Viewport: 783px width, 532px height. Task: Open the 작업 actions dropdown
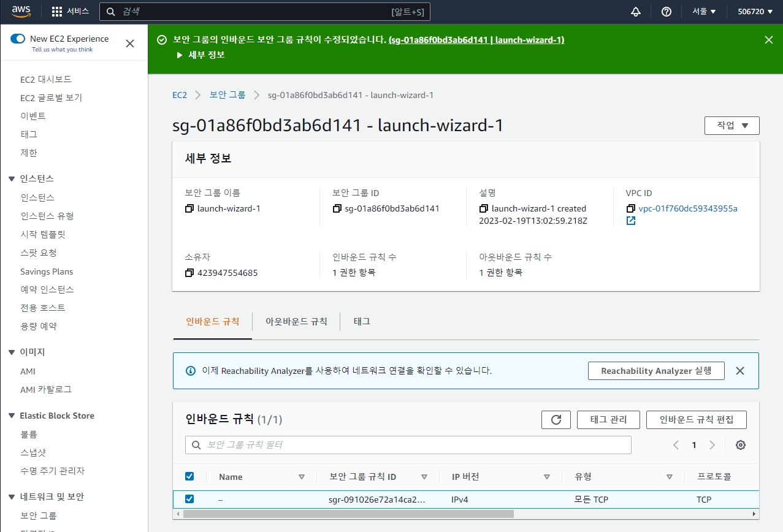tap(732, 126)
